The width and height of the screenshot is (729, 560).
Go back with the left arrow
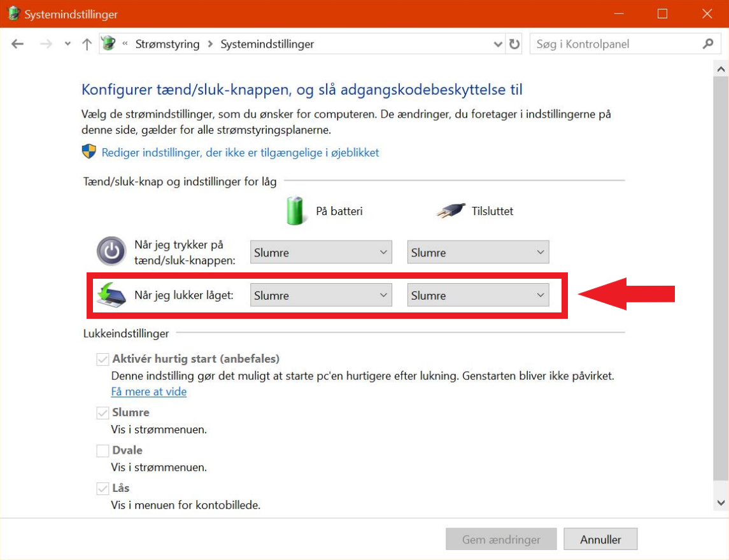click(18, 44)
